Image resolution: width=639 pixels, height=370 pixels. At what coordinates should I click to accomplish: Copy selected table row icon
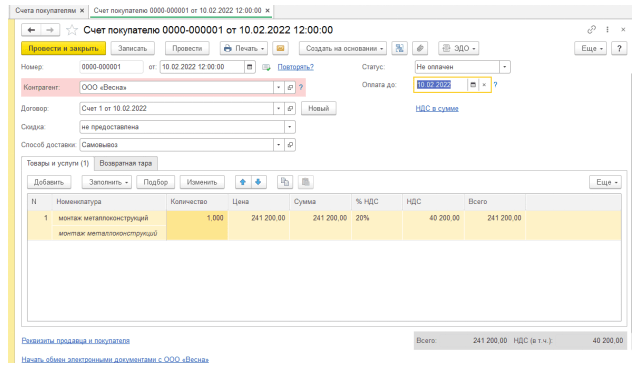click(x=285, y=182)
